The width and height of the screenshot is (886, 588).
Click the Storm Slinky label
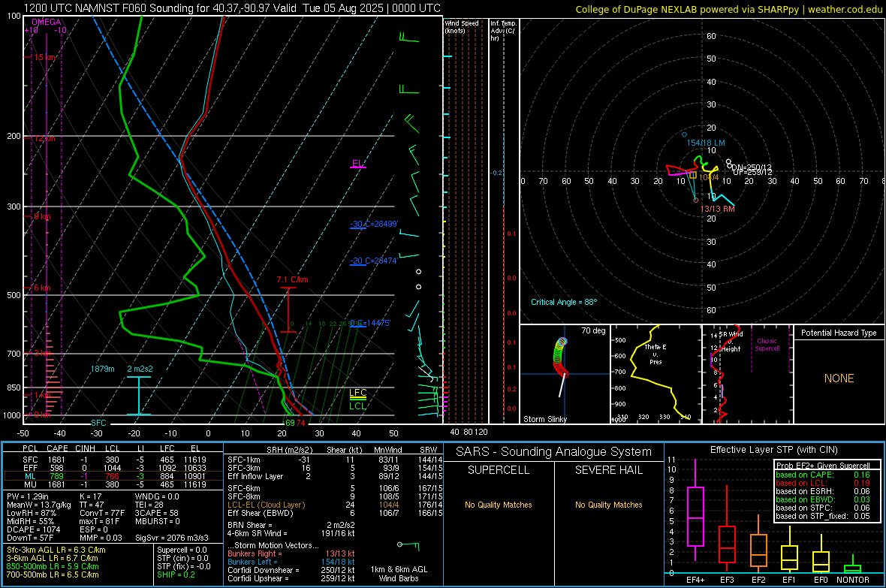tap(544, 419)
